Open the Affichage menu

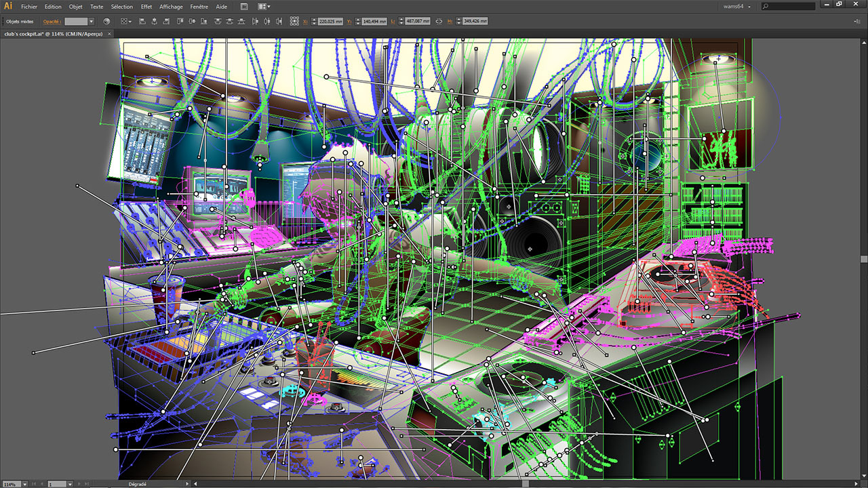171,7
